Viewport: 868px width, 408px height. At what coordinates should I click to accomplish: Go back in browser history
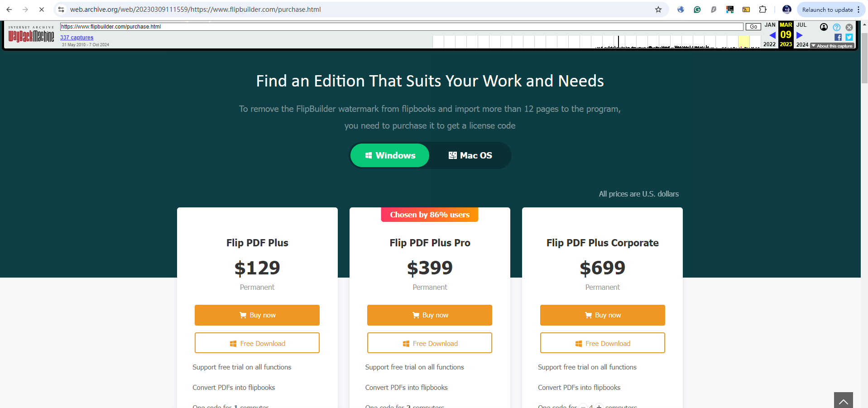9,10
